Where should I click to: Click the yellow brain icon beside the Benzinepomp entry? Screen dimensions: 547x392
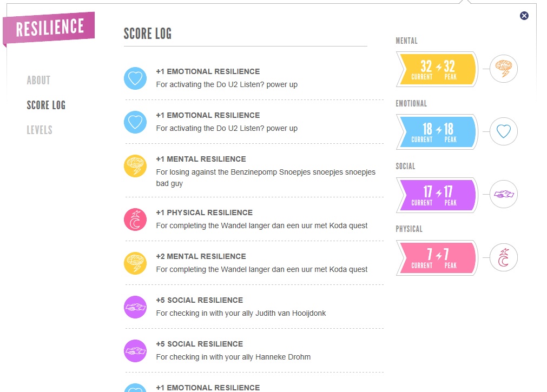[135, 165]
